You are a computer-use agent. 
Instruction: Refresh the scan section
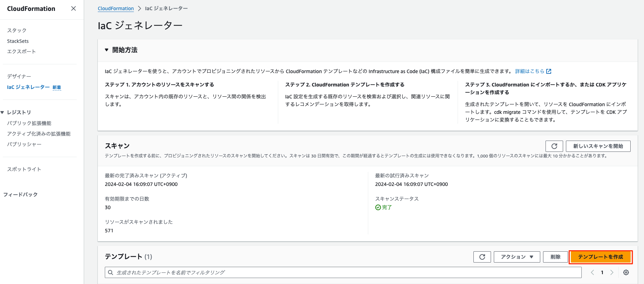coord(554,146)
